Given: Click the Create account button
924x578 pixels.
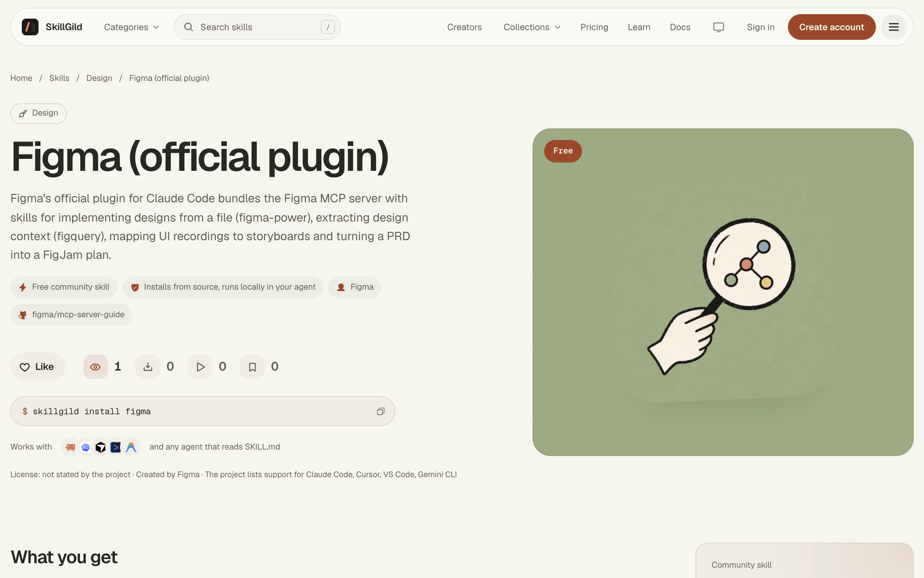Looking at the screenshot, I should (x=832, y=27).
